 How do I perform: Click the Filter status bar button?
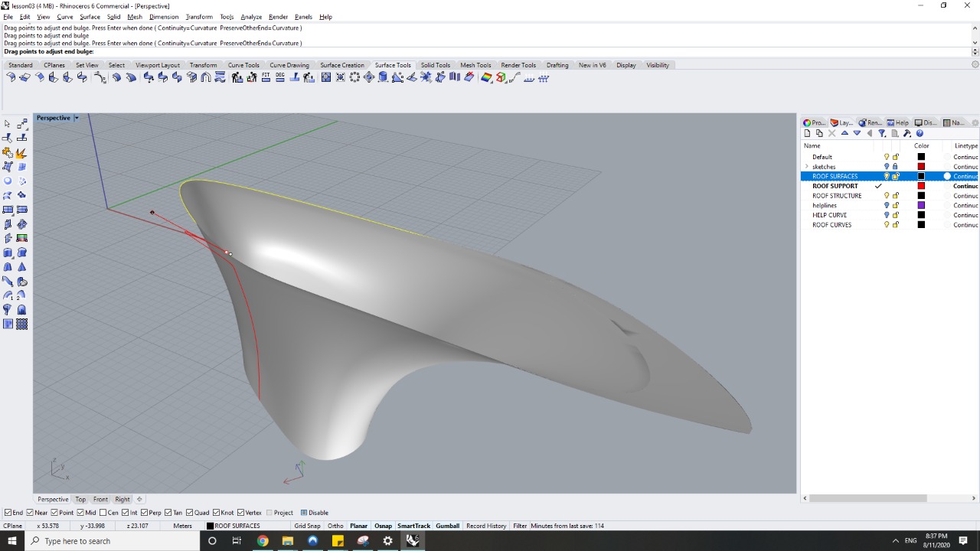coord(520,526)
